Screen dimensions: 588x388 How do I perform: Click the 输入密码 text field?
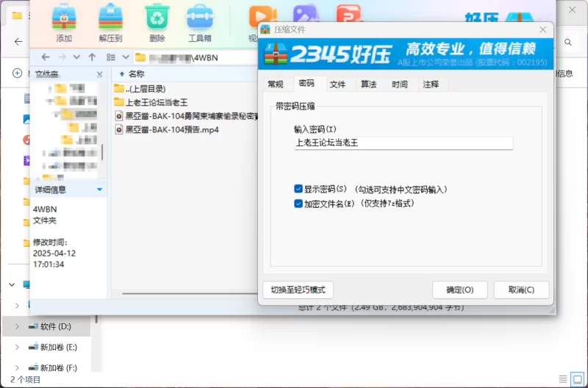point(404,143)
